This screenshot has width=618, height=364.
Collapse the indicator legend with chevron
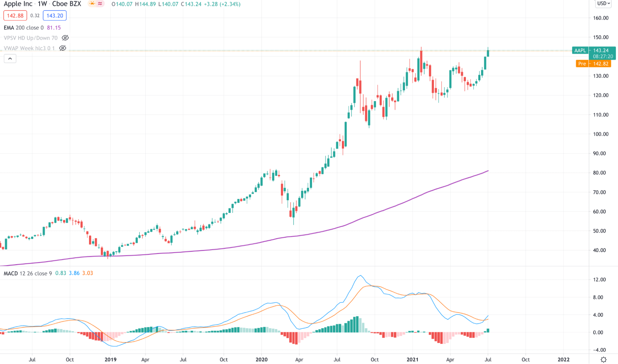point(10,59)
